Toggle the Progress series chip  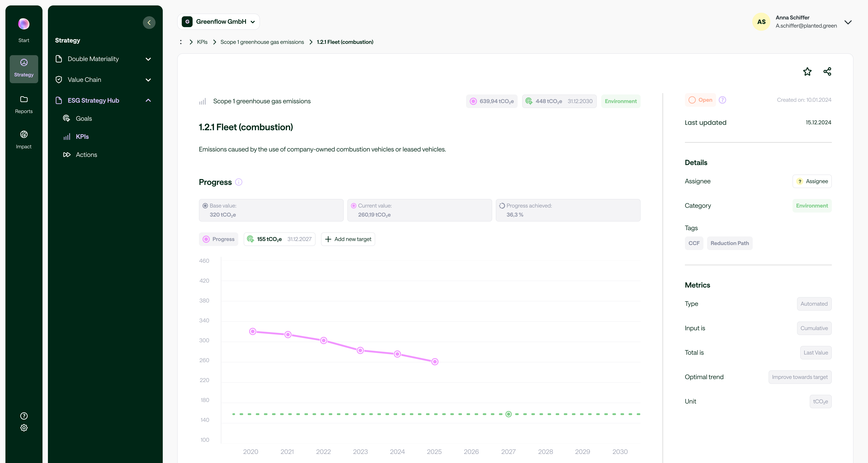coord(219,239)
